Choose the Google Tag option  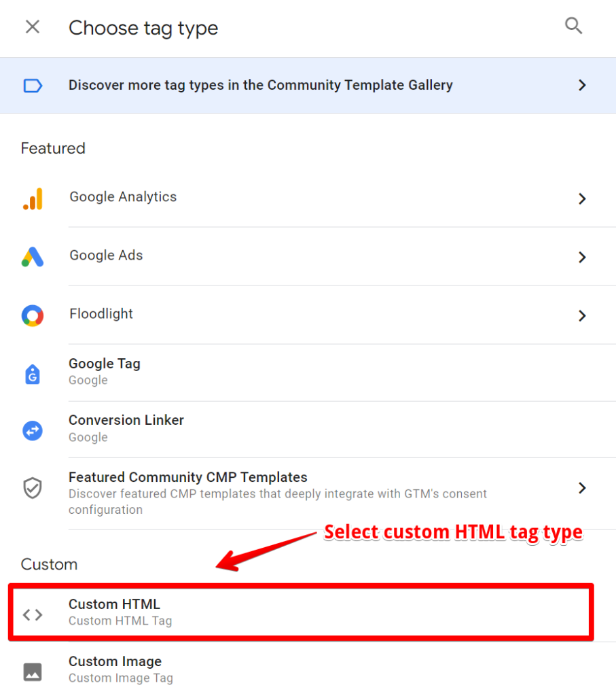pyautogui.click(x=308, y=372)
